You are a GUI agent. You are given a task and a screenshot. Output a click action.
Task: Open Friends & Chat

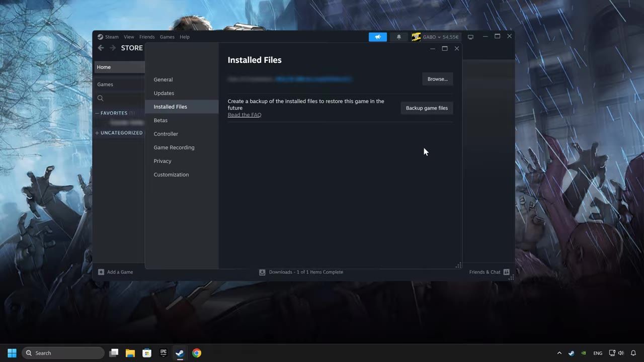[485, 272]
